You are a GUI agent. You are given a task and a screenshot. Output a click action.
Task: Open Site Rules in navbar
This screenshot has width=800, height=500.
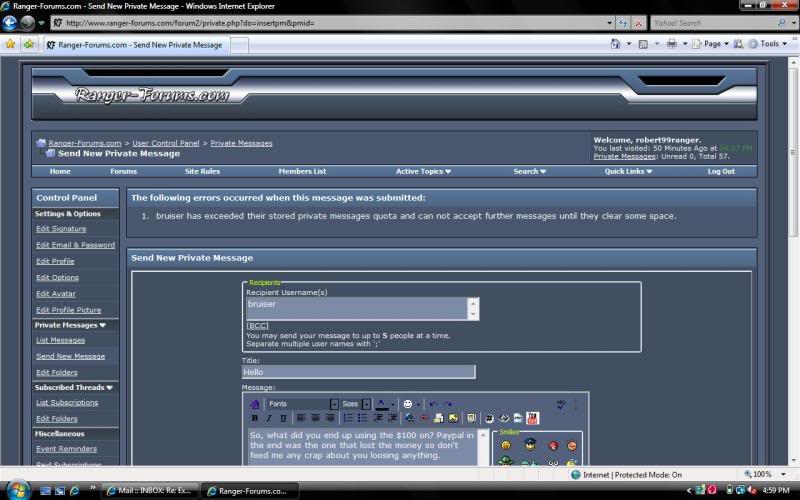202,171
